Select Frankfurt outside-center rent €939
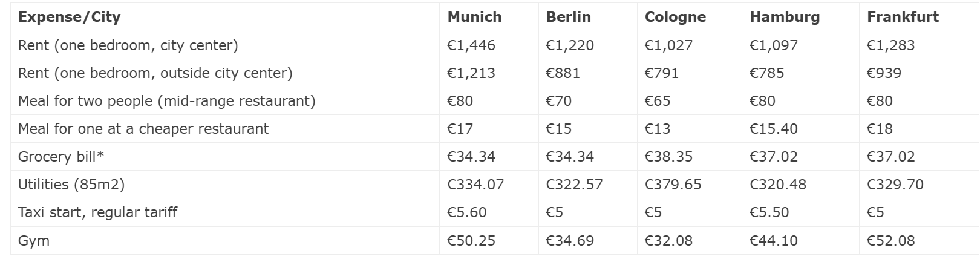 (x=884, y=73)
